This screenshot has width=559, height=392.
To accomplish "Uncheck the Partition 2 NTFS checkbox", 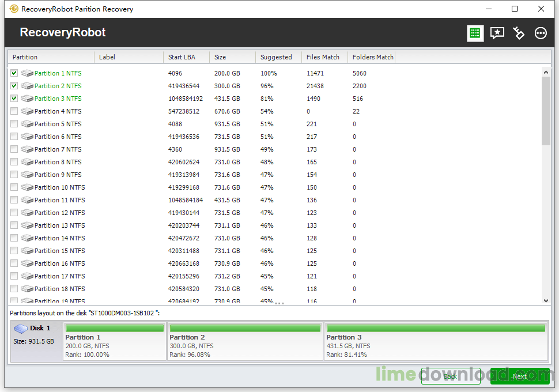I will tap(14, 85).
